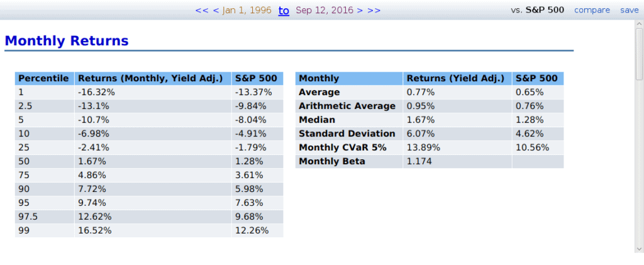Viewport: 644px width, 265px height.
Task: Click the S&P 500 benchmark label beside compare
Action: click(x=545, y=10)
